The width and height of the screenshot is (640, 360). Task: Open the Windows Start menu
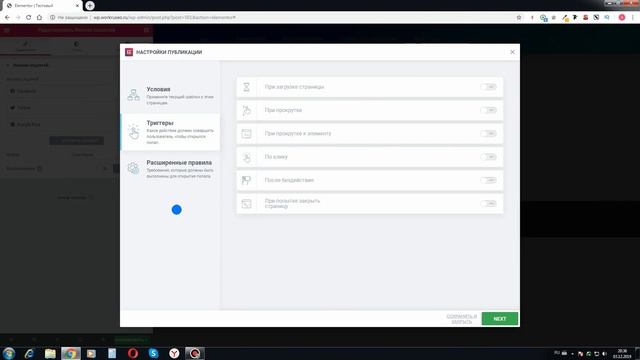pos(9,353)
